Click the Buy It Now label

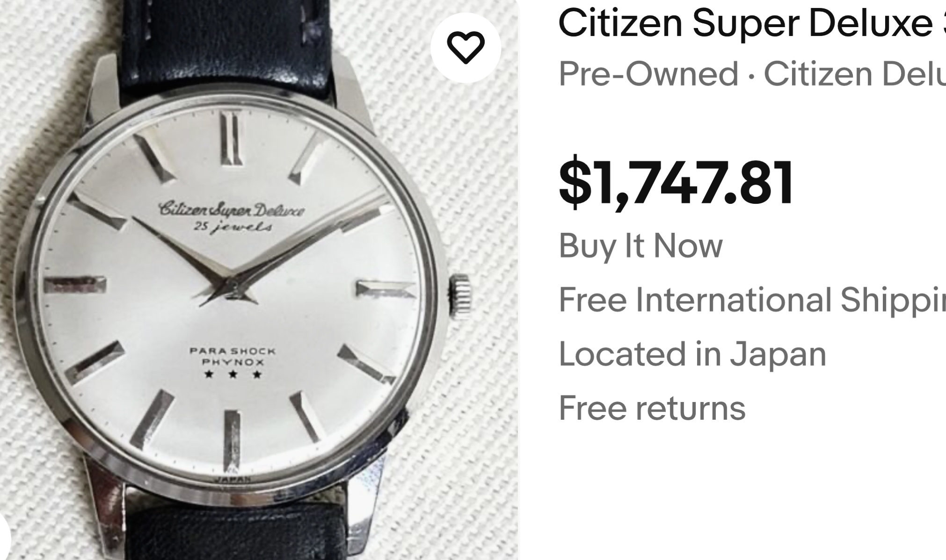(x=640, y=246)
